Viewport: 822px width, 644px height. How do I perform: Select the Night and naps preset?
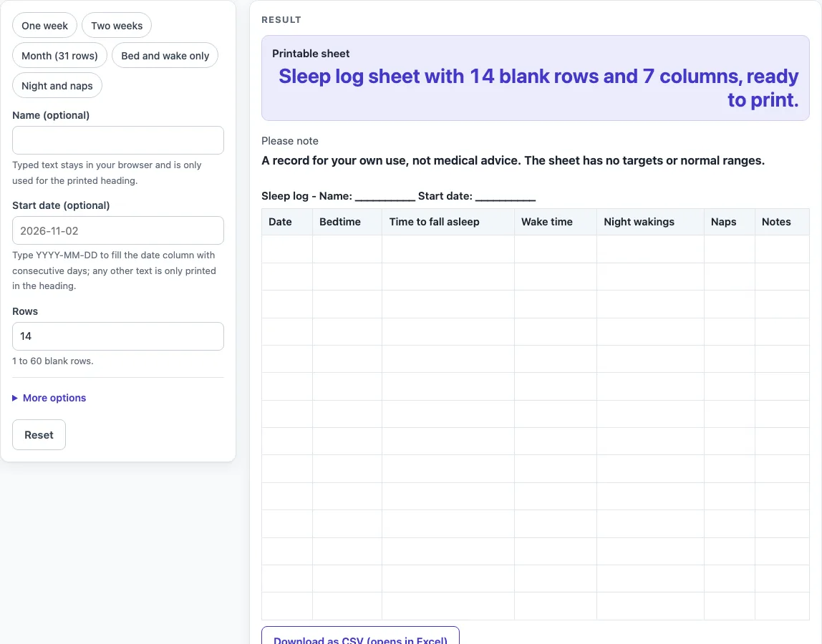(x=57, y=85)
